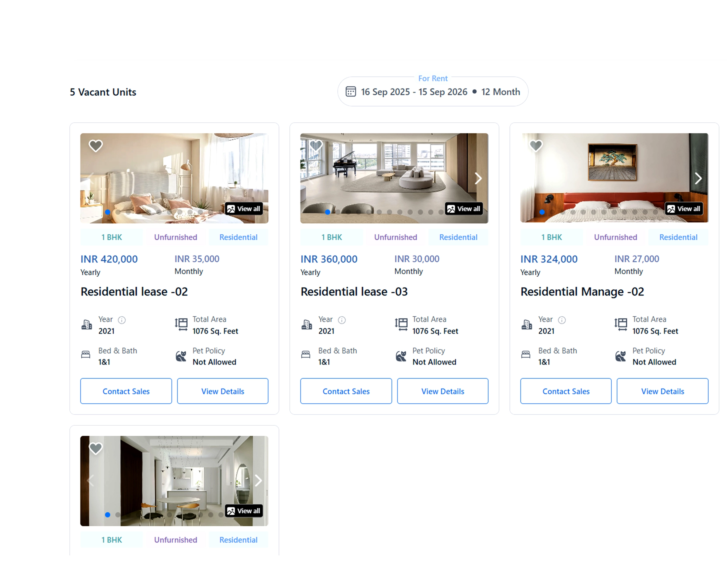Click the second carousel dot on Residential lease -02
This screenshot has width=728, height=562.
117,212
